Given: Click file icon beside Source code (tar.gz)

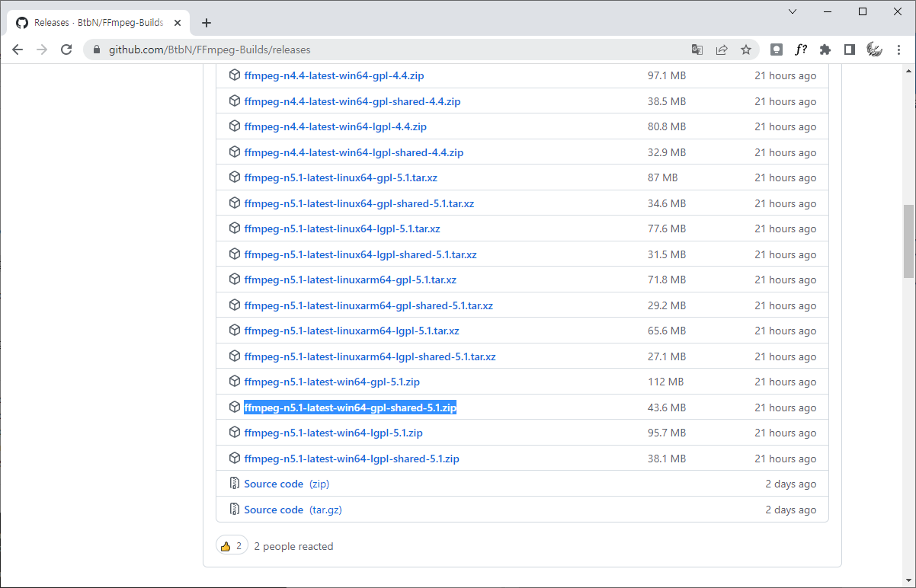Looking at the screenshot, I should click(235, 510).
